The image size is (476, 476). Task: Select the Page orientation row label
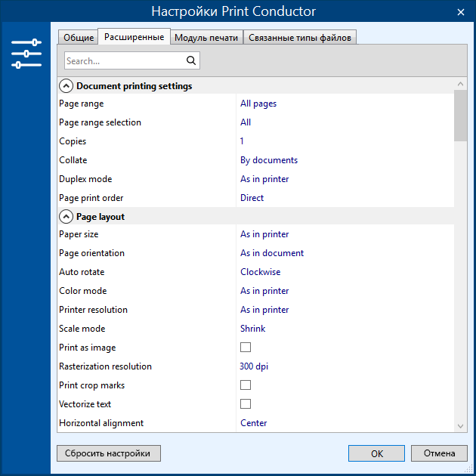coord(91,253)
